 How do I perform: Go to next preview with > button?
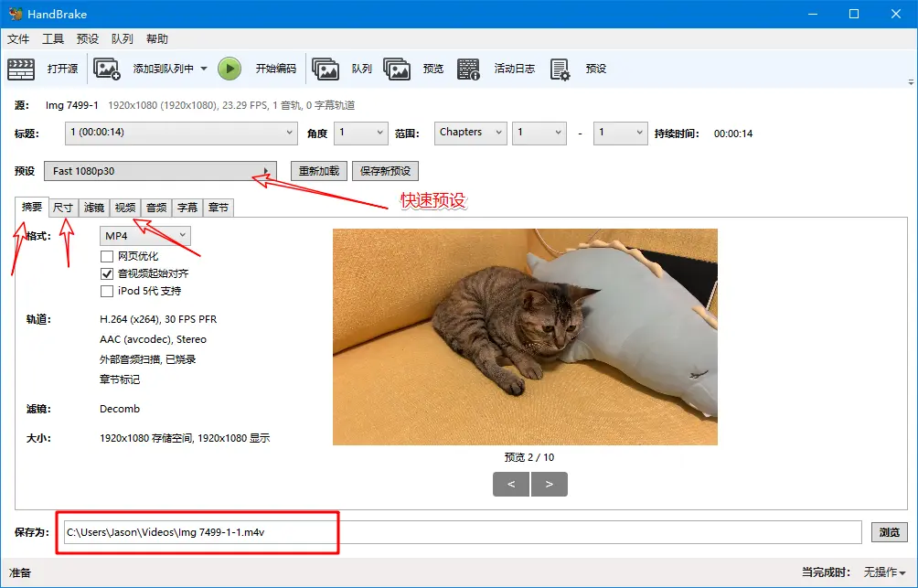click(550, 485)
